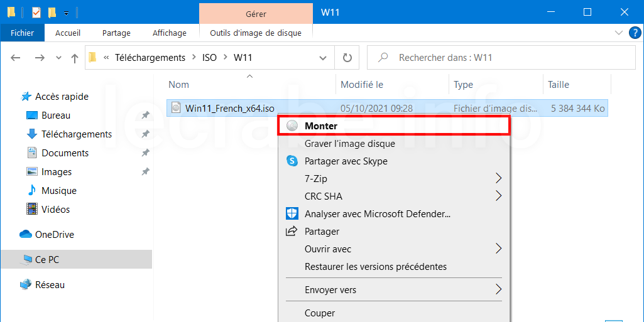Screen dimensions: 644x322
Task: Open Images in the navigation pane
Action: [x=57, y=172]
